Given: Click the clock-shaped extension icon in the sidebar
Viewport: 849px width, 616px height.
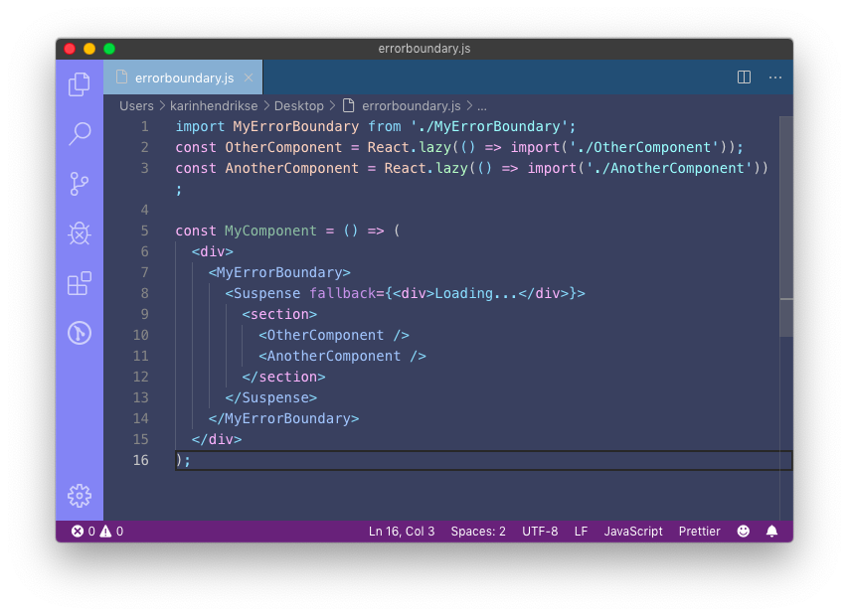Looking at the screenshot, I should (79, 333).
